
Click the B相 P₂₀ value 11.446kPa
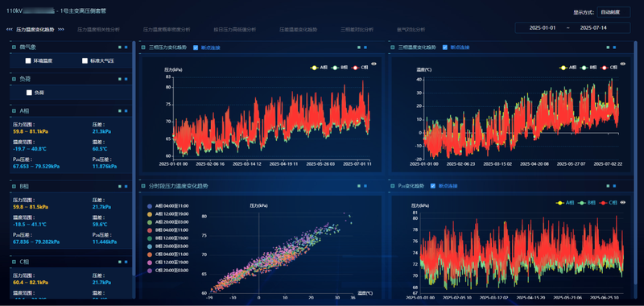click(105, 242)
